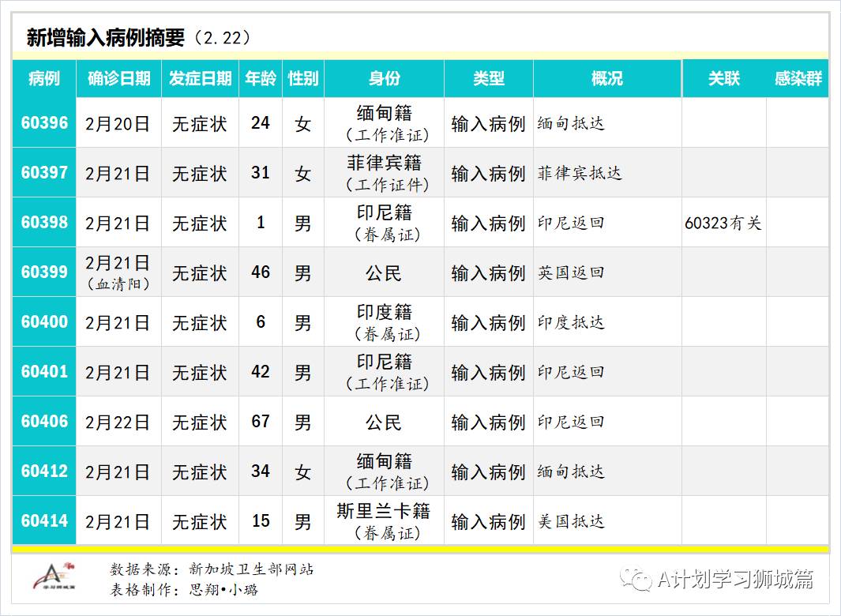Screen dimensions: 841x616
Task: Click the 斯里兰卡籍 identity cell
Action: (x=385, y=512)
